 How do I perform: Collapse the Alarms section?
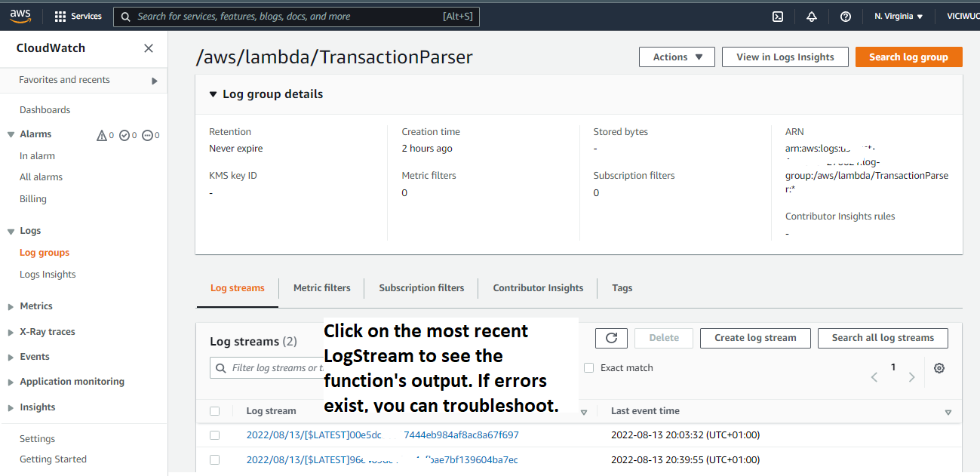click(x=11, y=134)
